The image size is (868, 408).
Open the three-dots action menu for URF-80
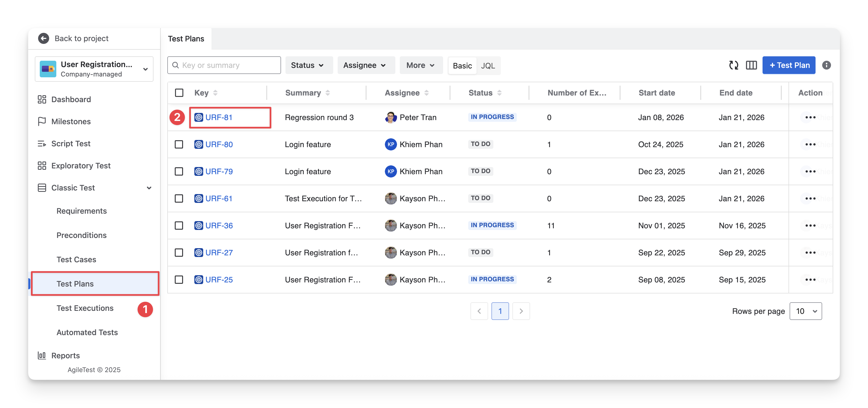pyautogui.click(x=810, y=145)
